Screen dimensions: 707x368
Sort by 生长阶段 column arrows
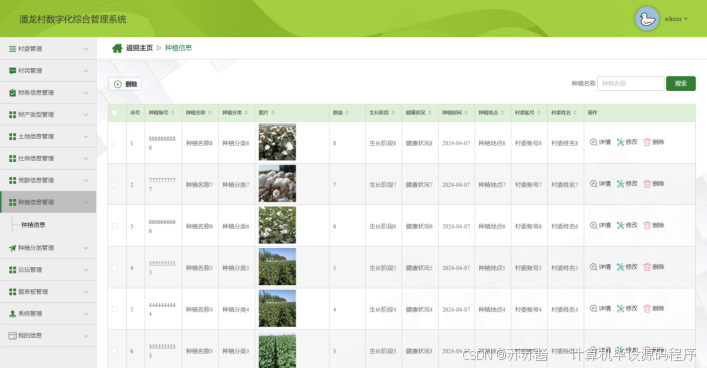[393, 113]
